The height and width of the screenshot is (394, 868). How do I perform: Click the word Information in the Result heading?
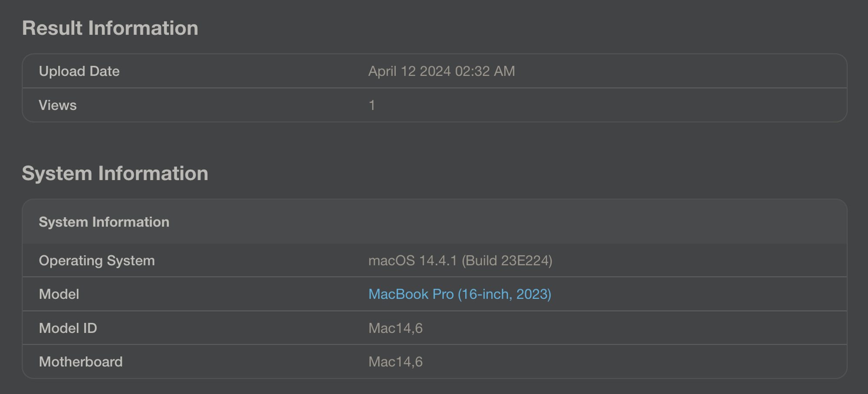point(143,28)
